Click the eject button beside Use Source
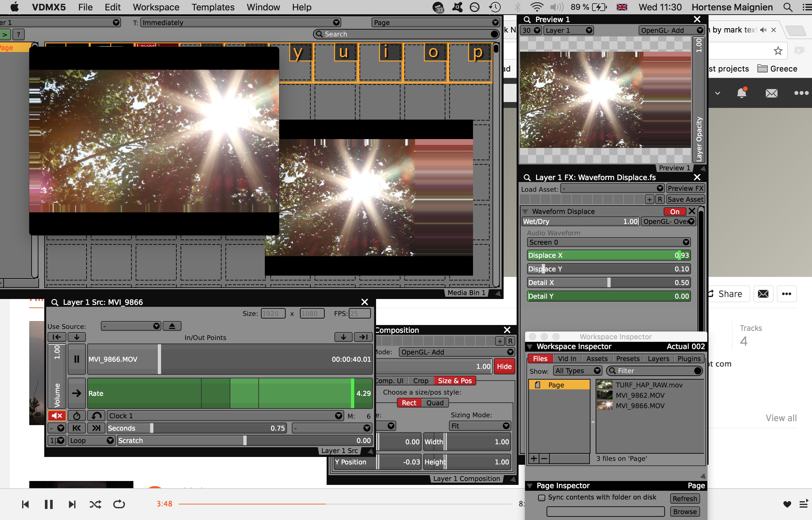The height and width of the screenshot is (520, 812). (172, 326)
